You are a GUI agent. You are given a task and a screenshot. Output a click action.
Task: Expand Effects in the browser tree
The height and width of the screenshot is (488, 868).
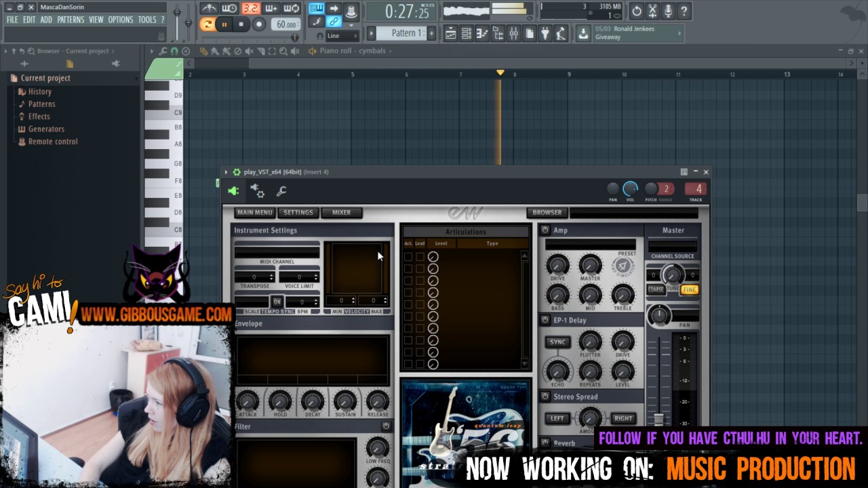[39, 117]
